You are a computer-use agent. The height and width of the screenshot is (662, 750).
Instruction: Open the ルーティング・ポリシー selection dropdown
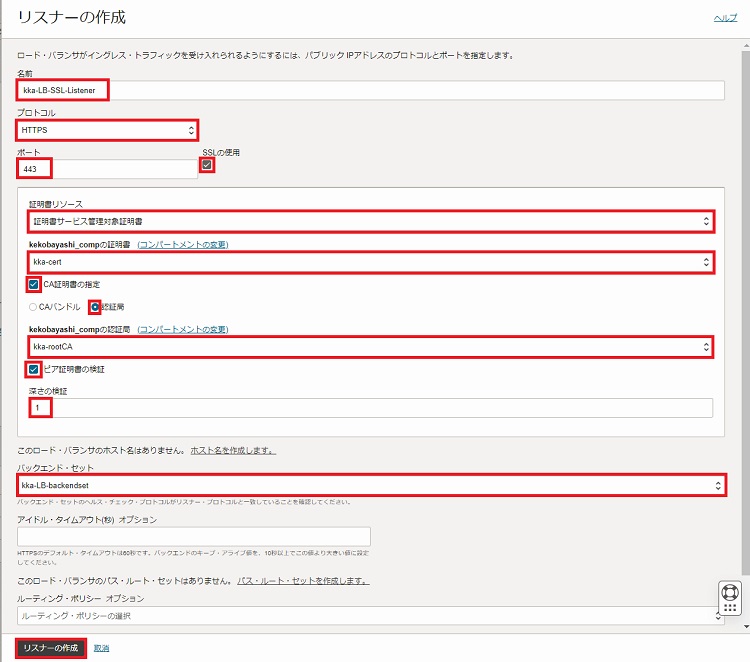[x=370, y=616]
